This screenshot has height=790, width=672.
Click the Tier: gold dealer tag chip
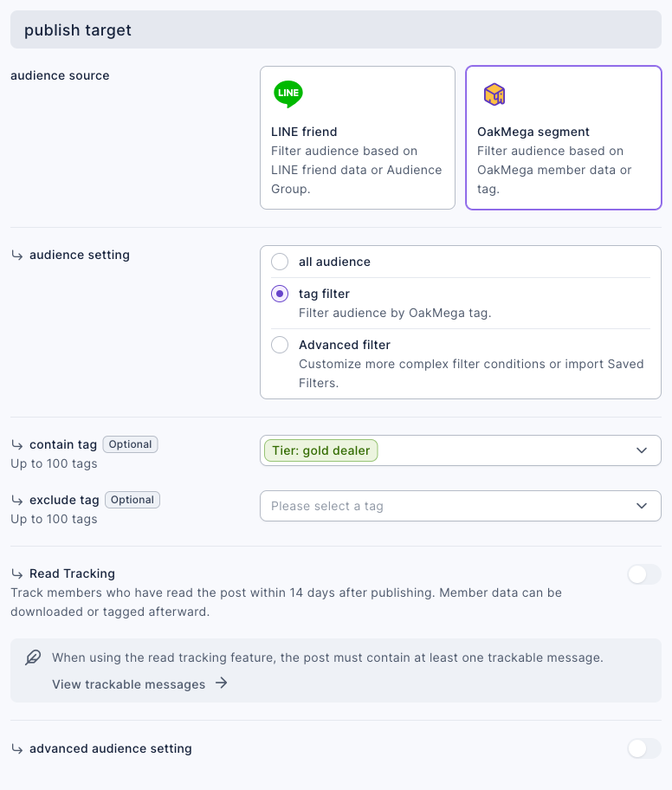(321, 450)
